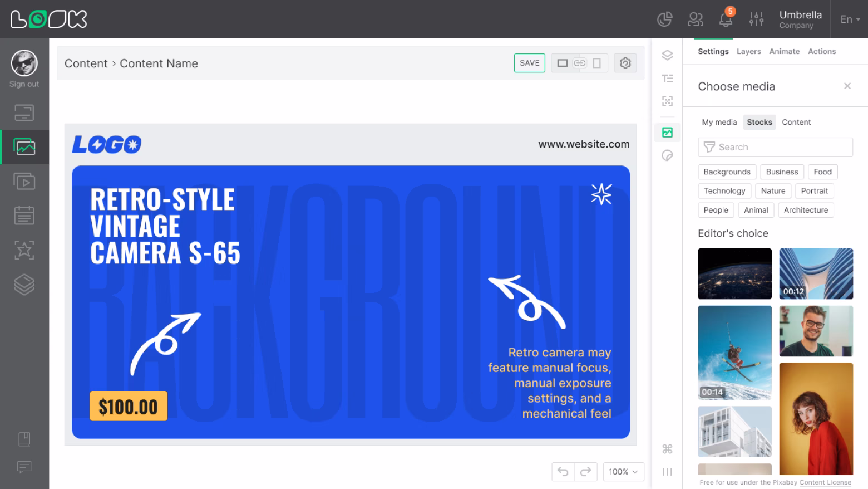Select the shapes sticker tool in the editor toolbar
This screenshot has width=868, height=489.
click(668, 155)
